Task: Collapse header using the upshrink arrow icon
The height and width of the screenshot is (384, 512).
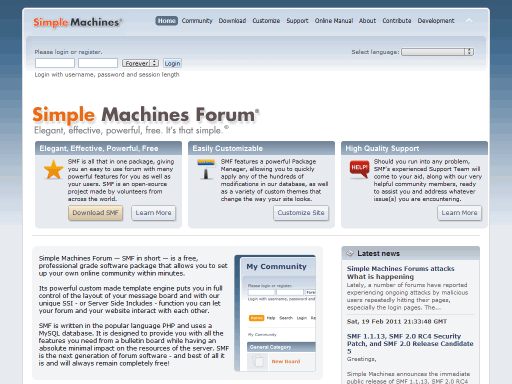Action: (x=469, y=21)
